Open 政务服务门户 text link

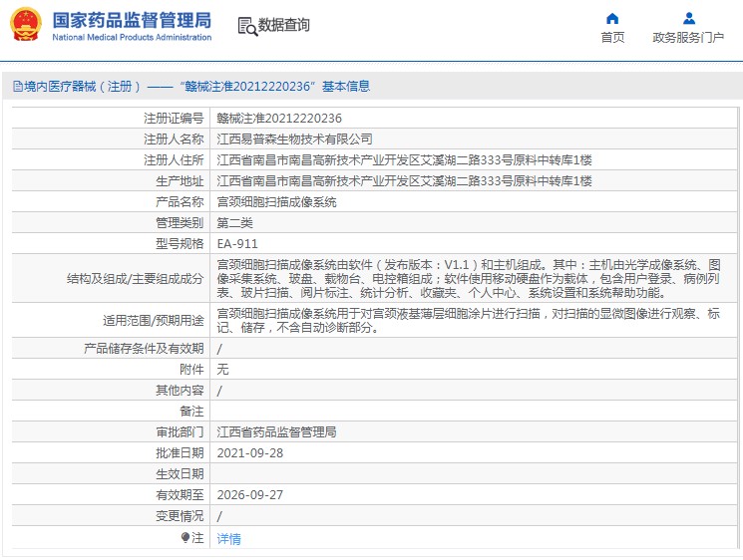click(x=688, y=38)
